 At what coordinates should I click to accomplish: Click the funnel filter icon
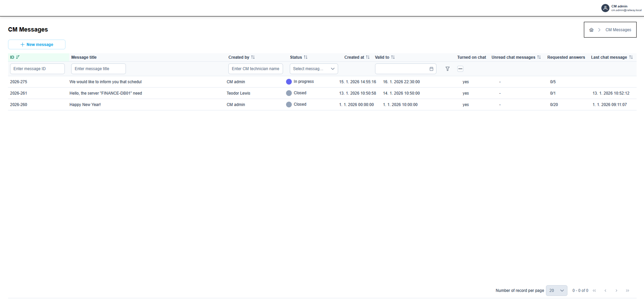[448, 69]
